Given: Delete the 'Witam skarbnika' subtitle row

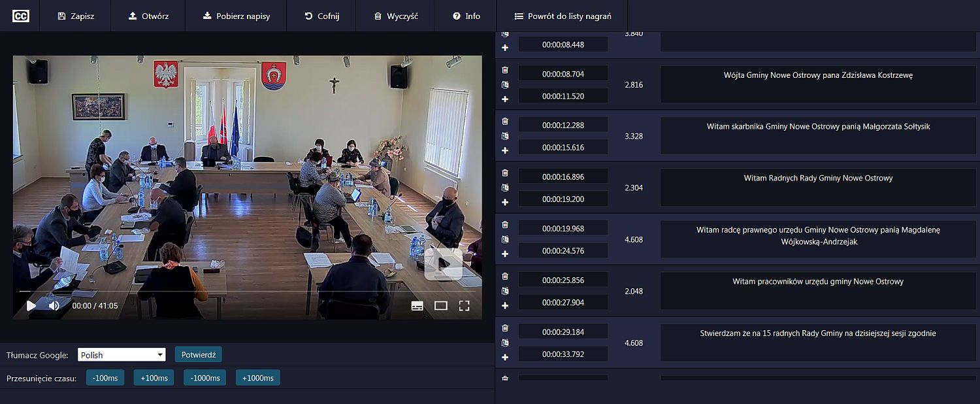Looking at the screenshot, I should click(504, 121).
